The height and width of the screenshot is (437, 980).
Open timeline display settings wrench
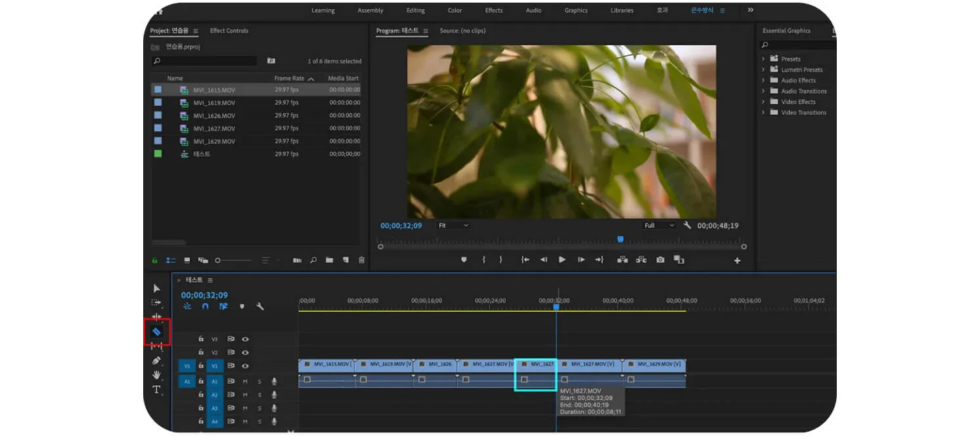(x=260, y=306)
